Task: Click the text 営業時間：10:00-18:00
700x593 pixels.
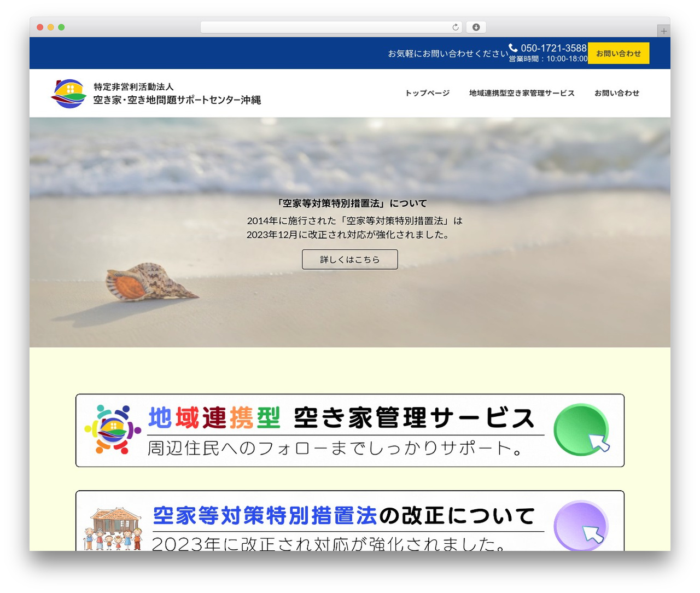Action: click(x=548, y=59)
